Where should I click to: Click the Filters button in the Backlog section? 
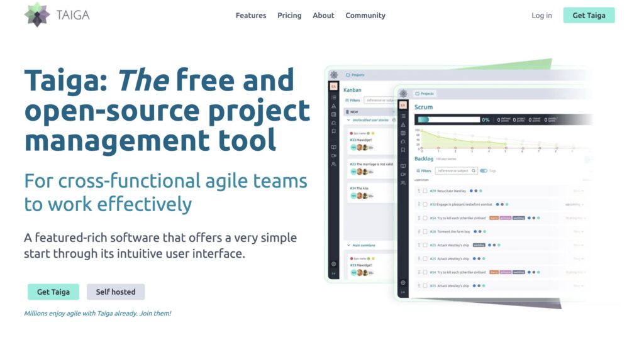(423, 171)
